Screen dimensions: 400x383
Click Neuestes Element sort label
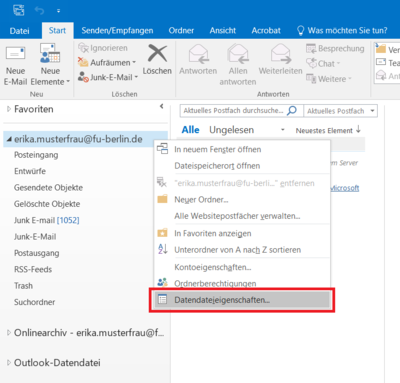[x=324, y=130]
